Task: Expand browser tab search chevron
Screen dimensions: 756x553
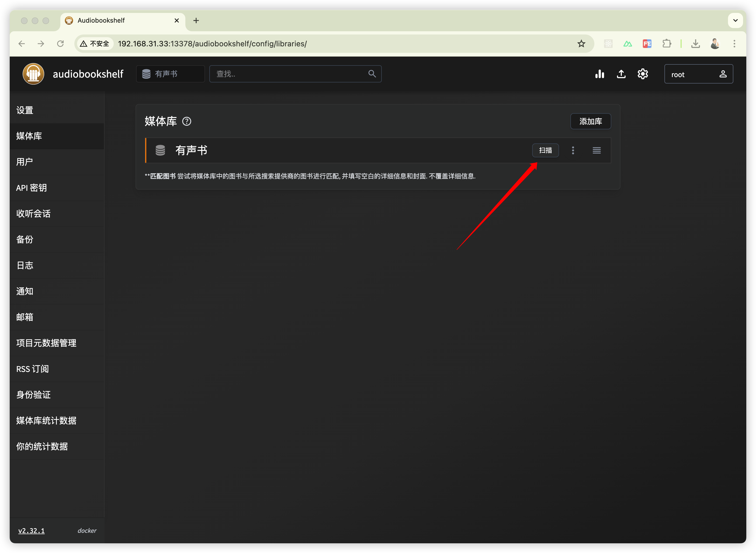Action: pyautogui.click(x=735, y=20)
